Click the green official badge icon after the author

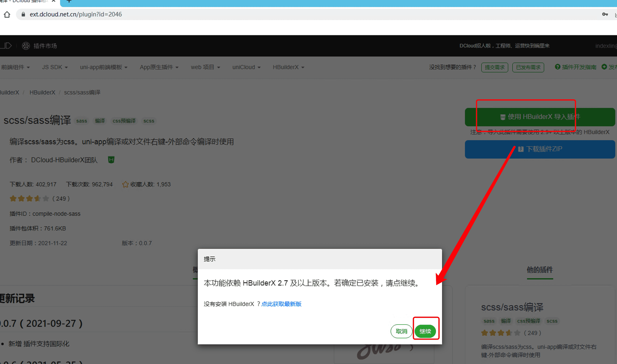click(x=111, y=160)
